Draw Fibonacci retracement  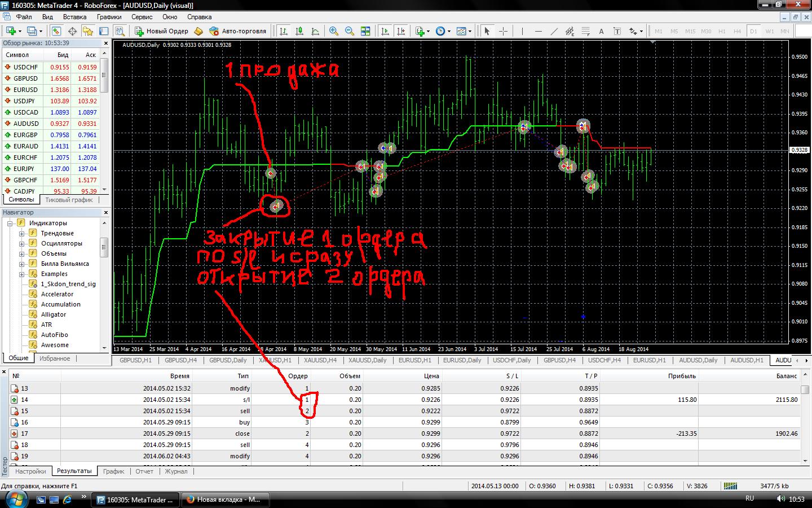pyautogui.click(x=585, y=31)
